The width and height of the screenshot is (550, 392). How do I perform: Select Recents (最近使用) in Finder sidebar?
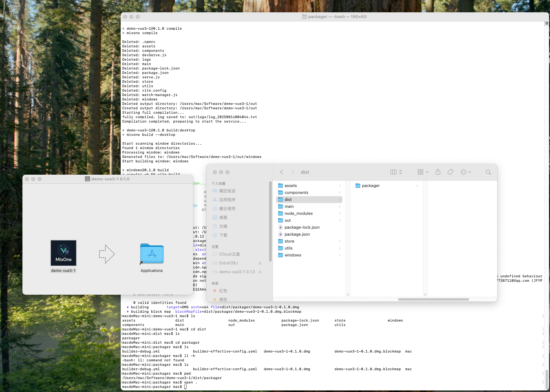(x=224, y=208)
